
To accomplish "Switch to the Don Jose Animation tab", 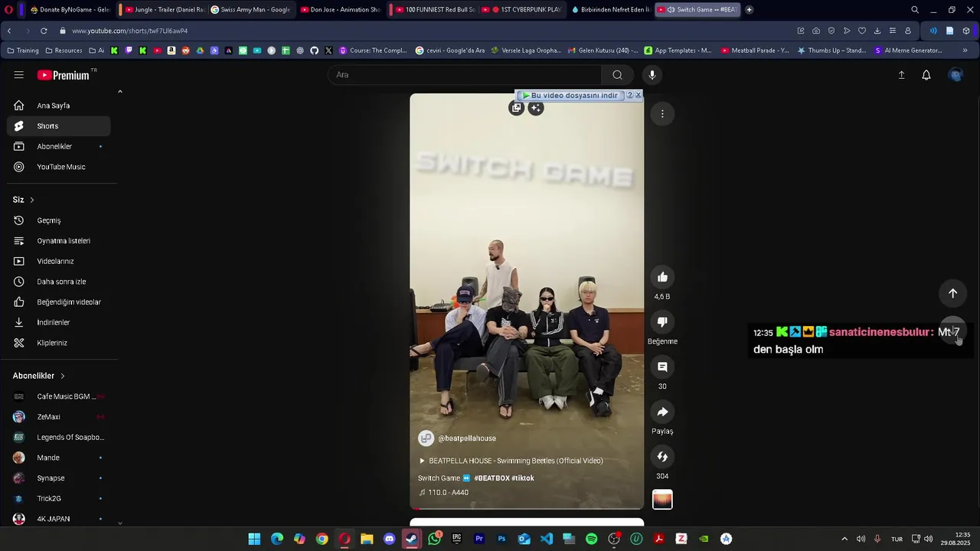I will tap(340, 10).
